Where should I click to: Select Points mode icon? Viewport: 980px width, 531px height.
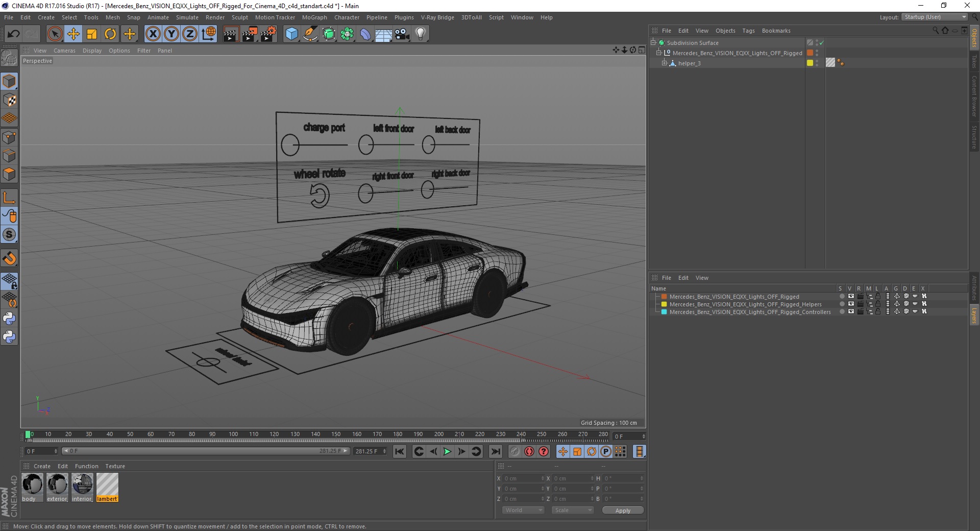[x=9, y=137]
